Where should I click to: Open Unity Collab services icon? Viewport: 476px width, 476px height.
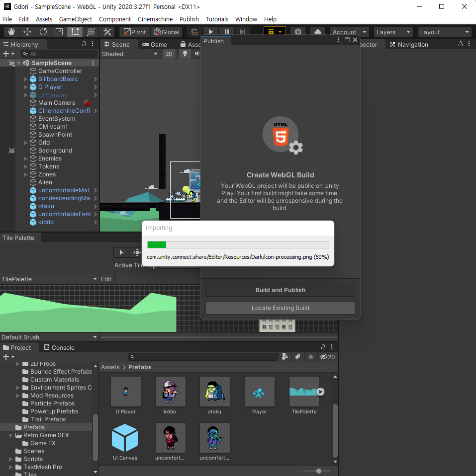click(298, 32)
